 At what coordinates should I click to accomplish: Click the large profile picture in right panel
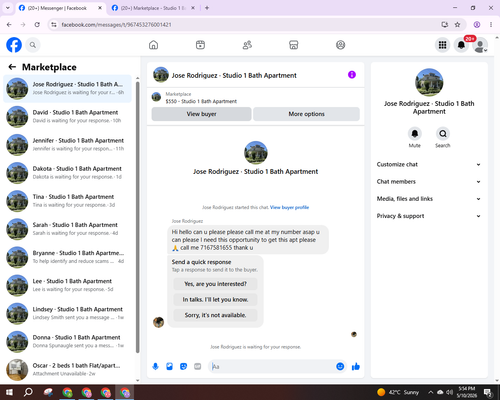tap(429, 82)
